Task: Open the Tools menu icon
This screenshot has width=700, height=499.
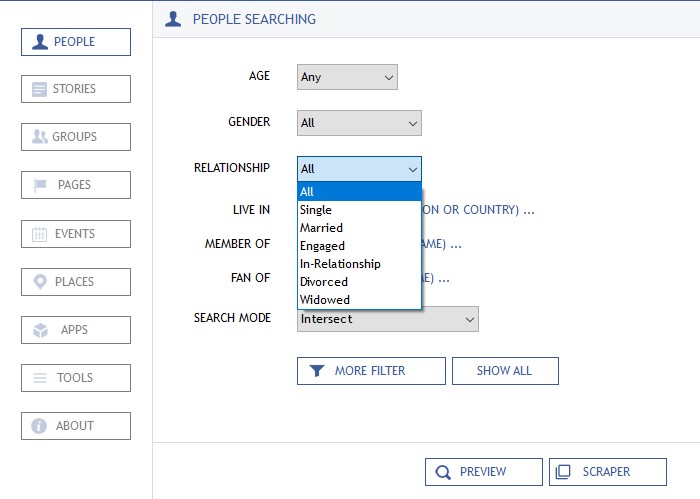Action: click(x=40, y=378)
